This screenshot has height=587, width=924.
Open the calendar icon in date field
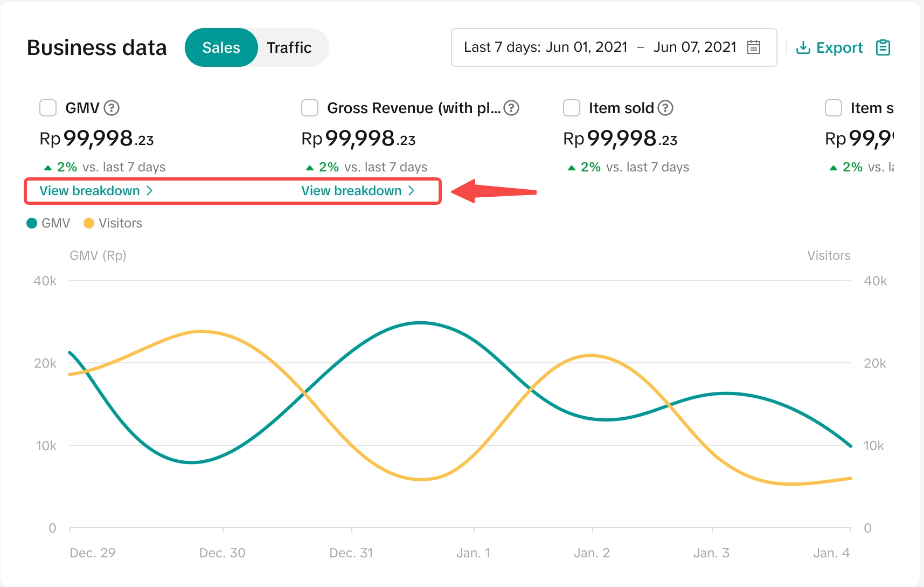click(x=754, y=47)
